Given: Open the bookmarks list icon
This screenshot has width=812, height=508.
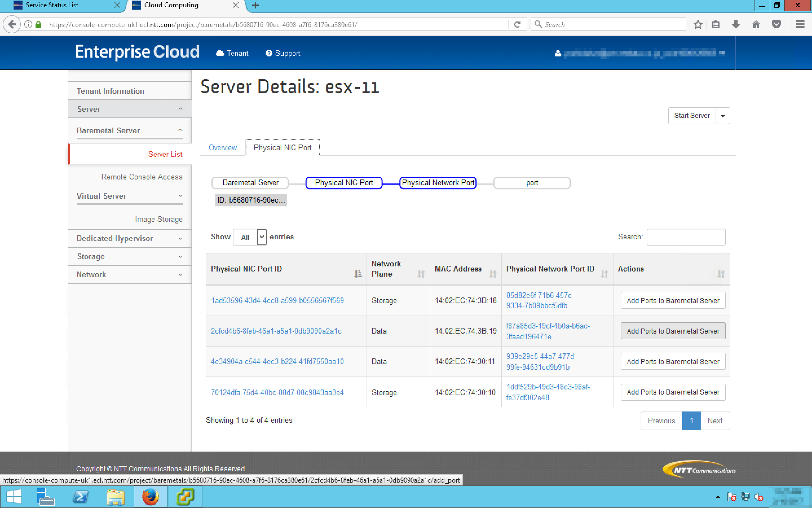Looking at the screenshot, I should pos(715,25).
